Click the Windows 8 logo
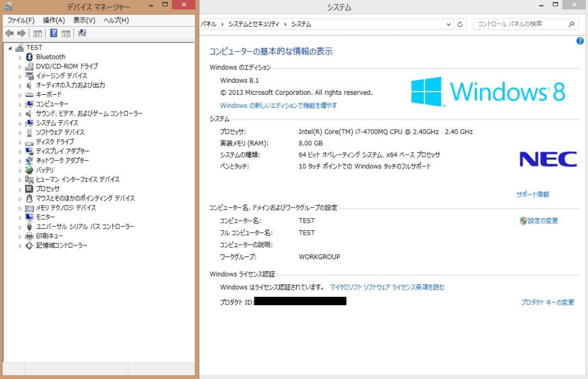The width and height of the screenshot is (588, 379). tap(488, 92)
